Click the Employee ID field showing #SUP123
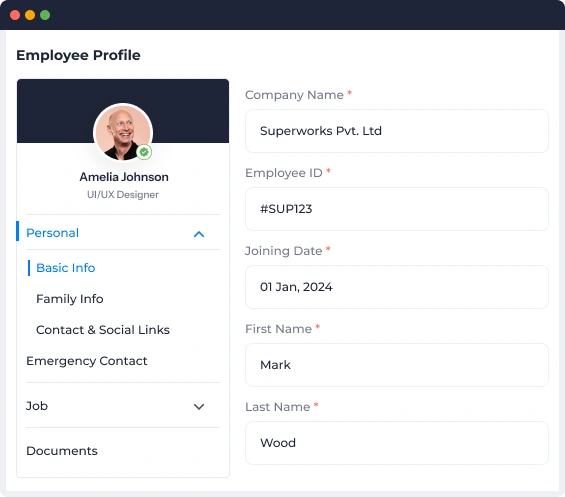The image size is (565, 497). click(397, 209)
